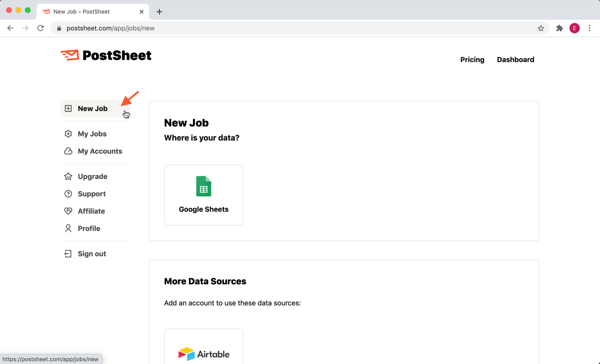Screen dimensions: 600x364
Task: Click the PostSheet logo
Action: tap(106, 55)
